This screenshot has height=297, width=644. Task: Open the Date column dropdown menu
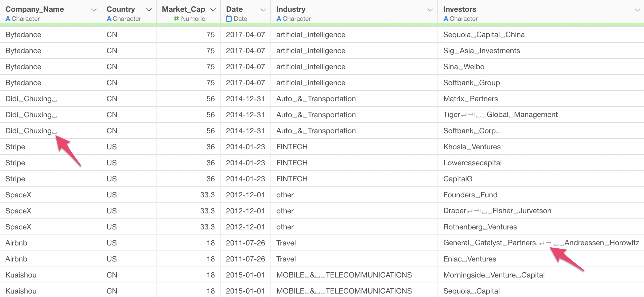click(263, 10)
